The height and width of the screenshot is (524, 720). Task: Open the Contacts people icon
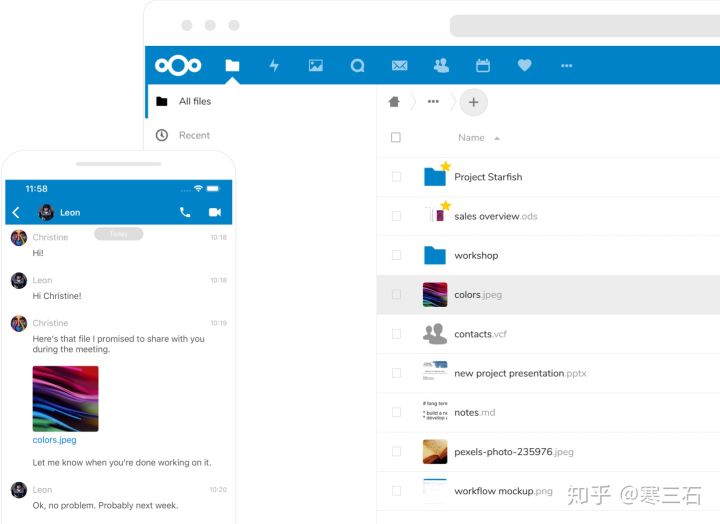tap(441, 66)
